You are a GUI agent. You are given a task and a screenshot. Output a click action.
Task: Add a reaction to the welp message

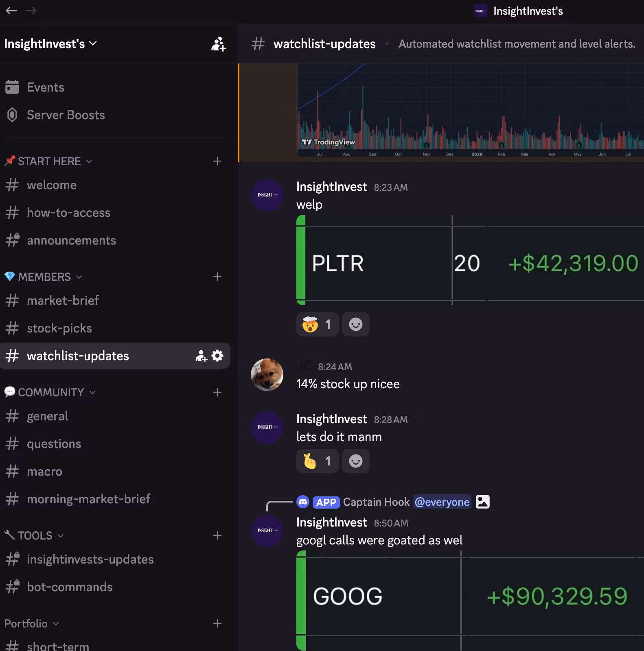(356, 324)
